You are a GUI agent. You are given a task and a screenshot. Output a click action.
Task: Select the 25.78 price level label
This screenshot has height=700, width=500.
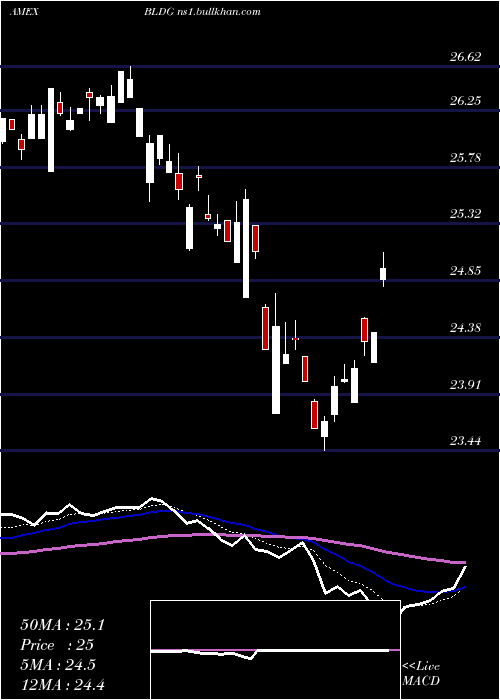465,158
